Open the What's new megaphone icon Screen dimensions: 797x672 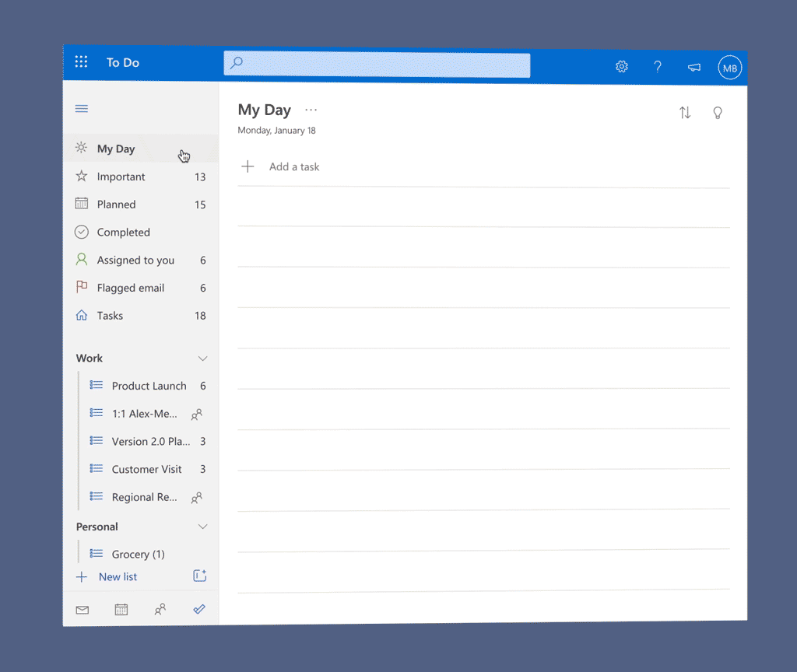(694, 68)
